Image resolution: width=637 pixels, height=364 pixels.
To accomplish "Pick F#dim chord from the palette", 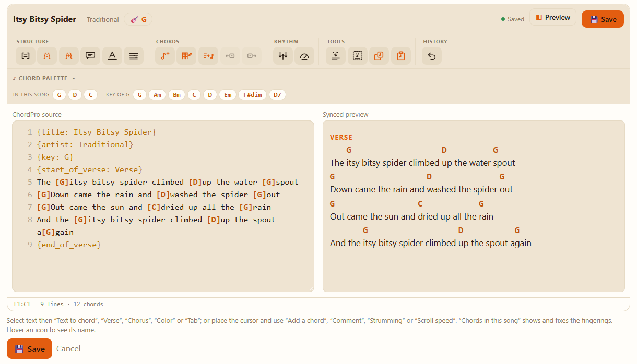I will pos(253,95).
